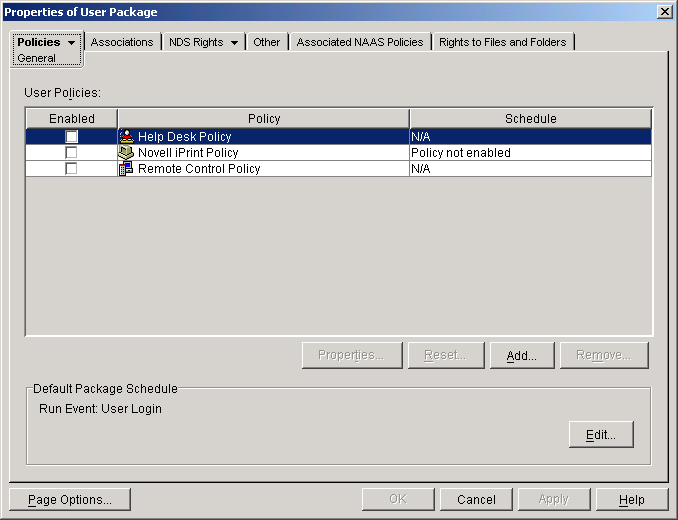Enable the Novell iPrint Policy checkbox
The height and width of the screenshot is (520, 678).
click(71, 153)
